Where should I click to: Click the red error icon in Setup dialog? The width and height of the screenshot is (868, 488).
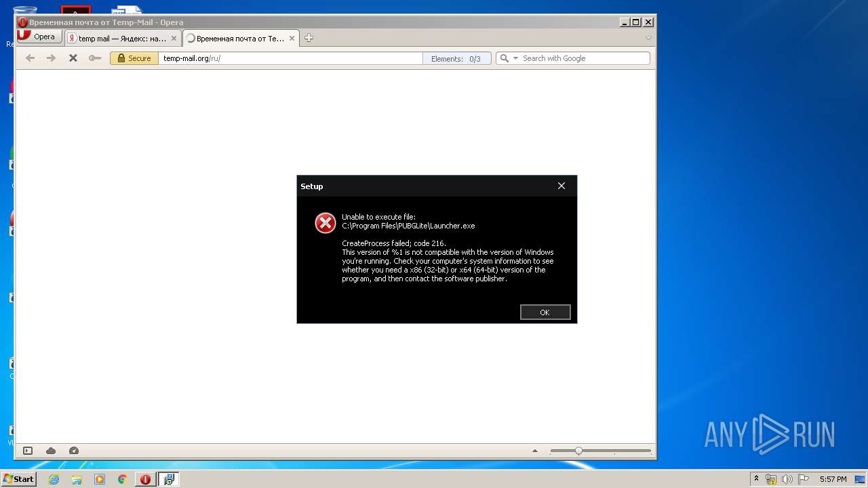(x=325, y=222)
